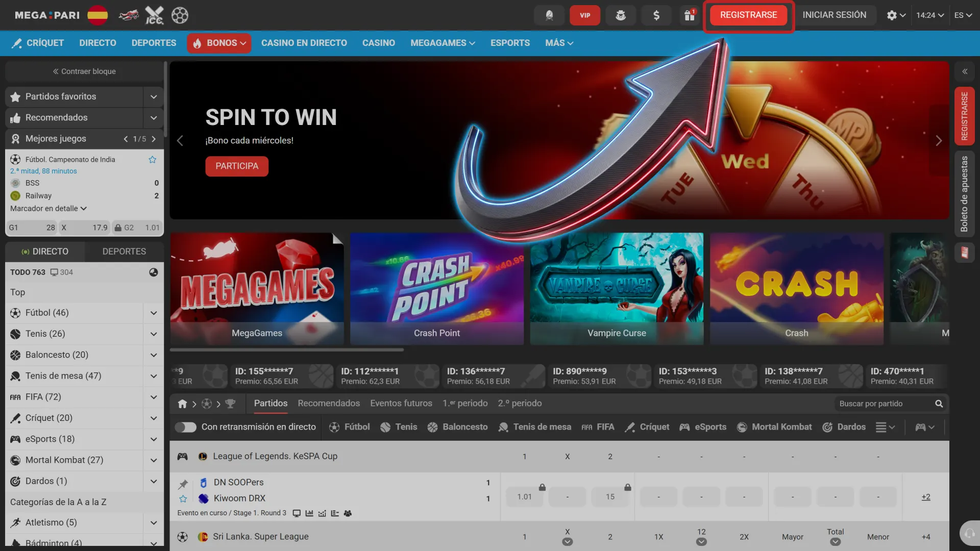Filter matches by Mortal Kombat

click(x=774, y=428)
